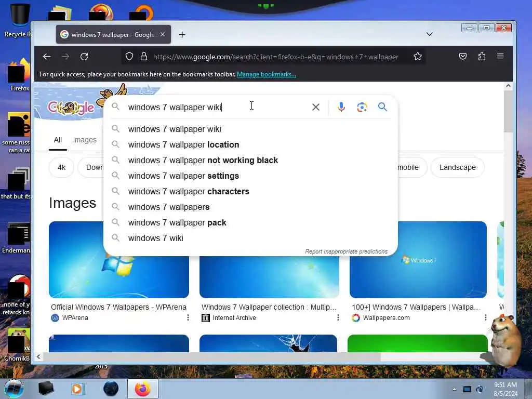Click taskbar clock showing 9:51 AM

point(506,389)
